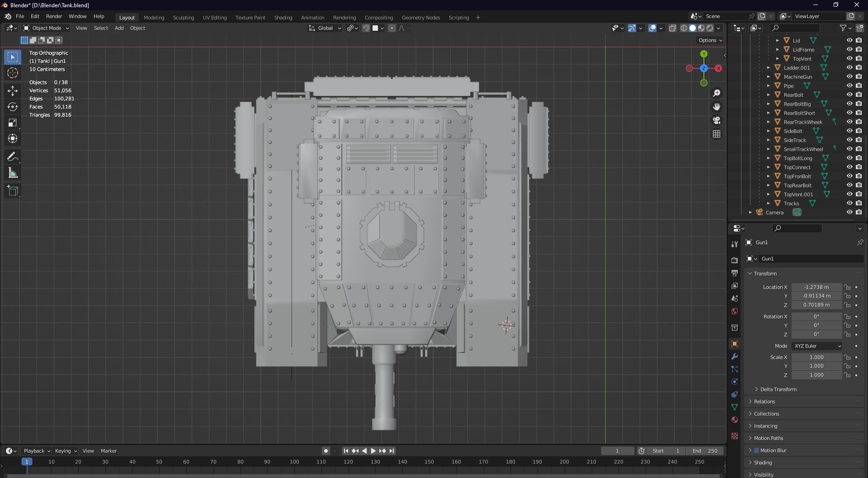Screen dimensions: 868x478
Task: Select the Rotate tool
Action: (x=13, y=107)
